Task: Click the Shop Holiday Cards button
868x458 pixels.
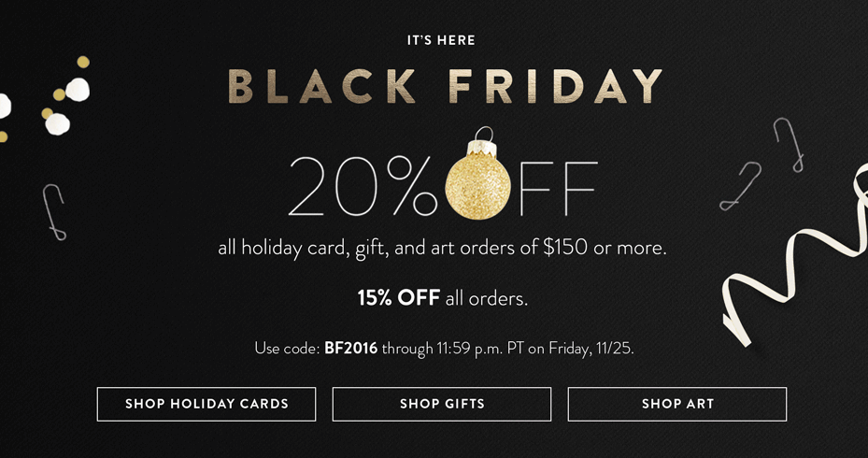Action: [206, 404]
